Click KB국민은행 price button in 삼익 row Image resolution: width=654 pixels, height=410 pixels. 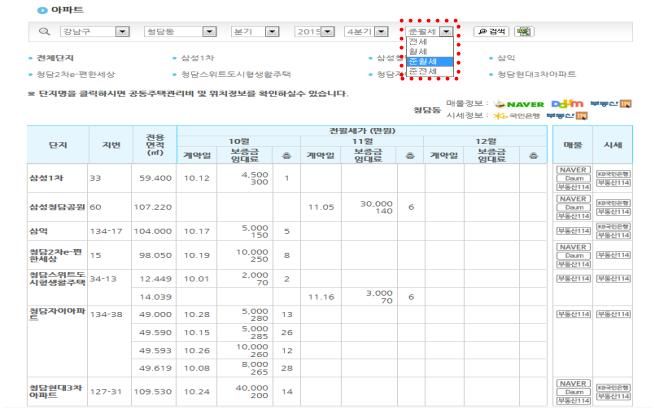click(x=612, y=226)
